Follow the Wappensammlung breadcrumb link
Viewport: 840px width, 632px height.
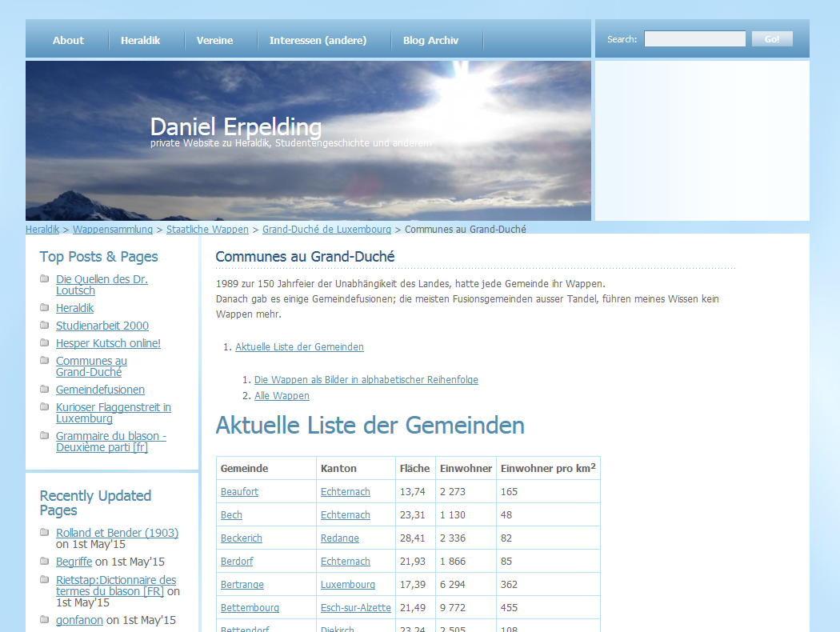pyautogui.click(x=113, y=230)
